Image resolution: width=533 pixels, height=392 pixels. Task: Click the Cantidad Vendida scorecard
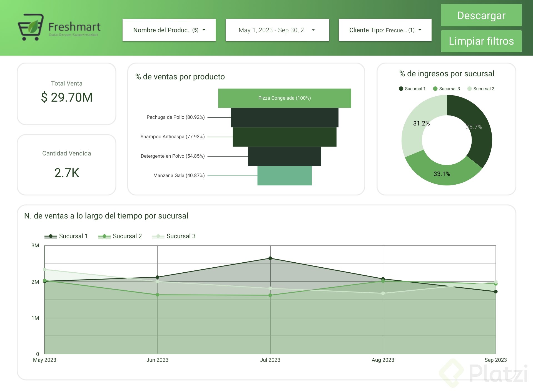click(x=66, y=165)
